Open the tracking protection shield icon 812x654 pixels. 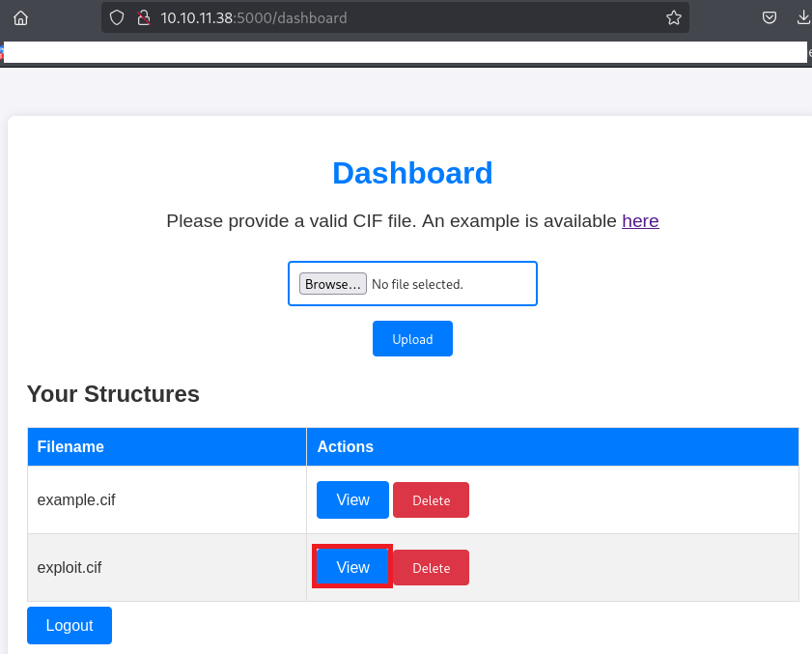point(117,17)
